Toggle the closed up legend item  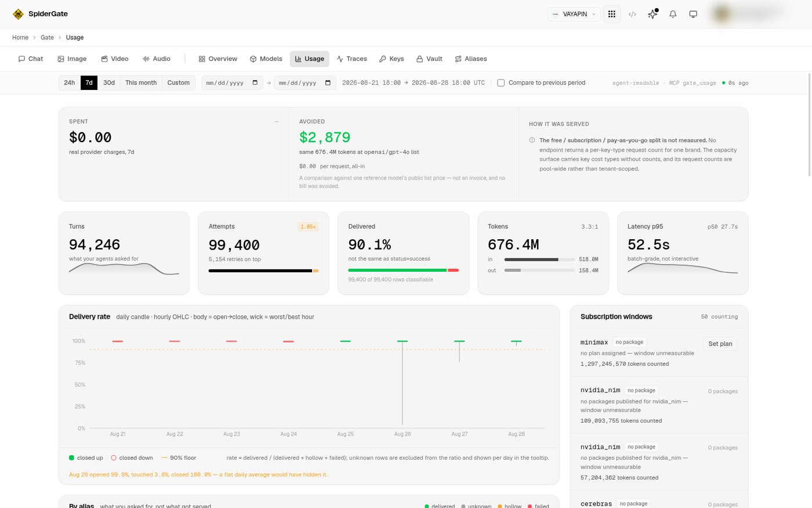(86, 458)
